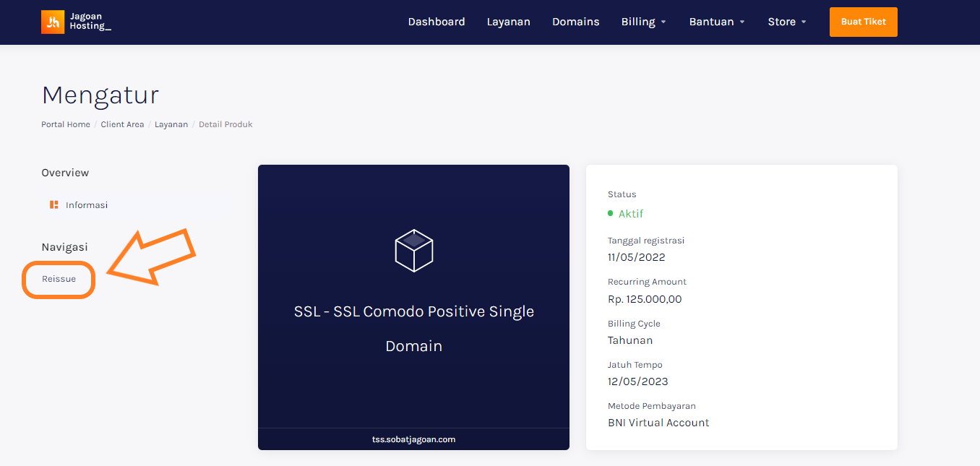Open the Layanan menu item

[x=508, y=22]
